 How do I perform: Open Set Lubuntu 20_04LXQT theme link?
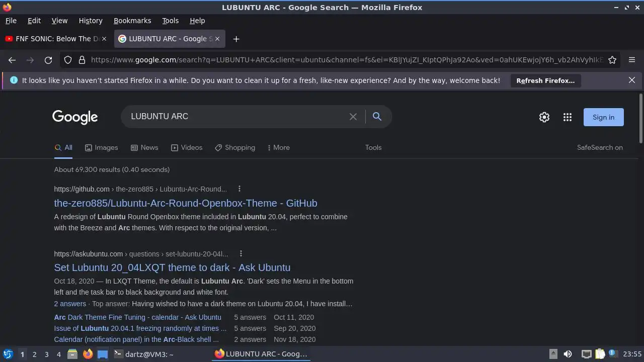(x=172, y=267)
